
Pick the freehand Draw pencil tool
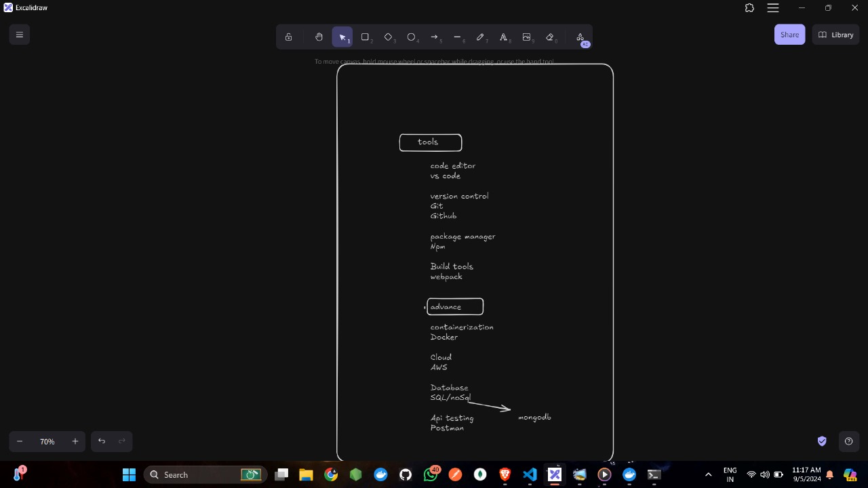pos(480,37)
